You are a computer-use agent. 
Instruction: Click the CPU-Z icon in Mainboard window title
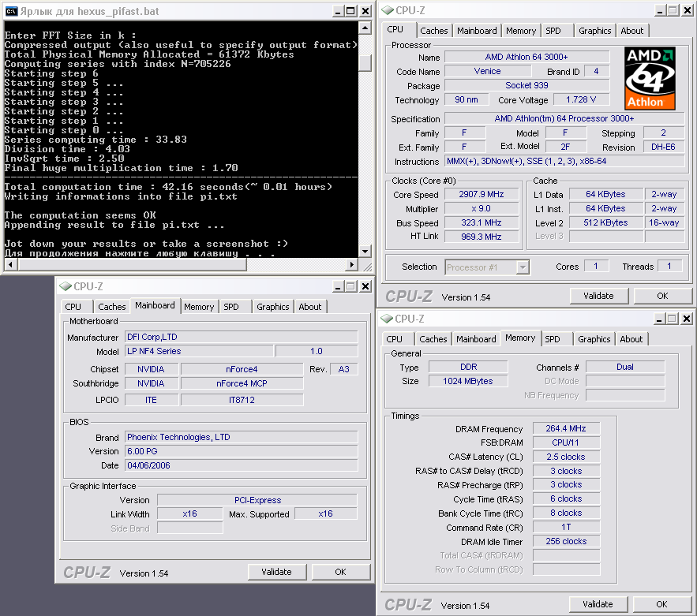click(x=66, y=286)
